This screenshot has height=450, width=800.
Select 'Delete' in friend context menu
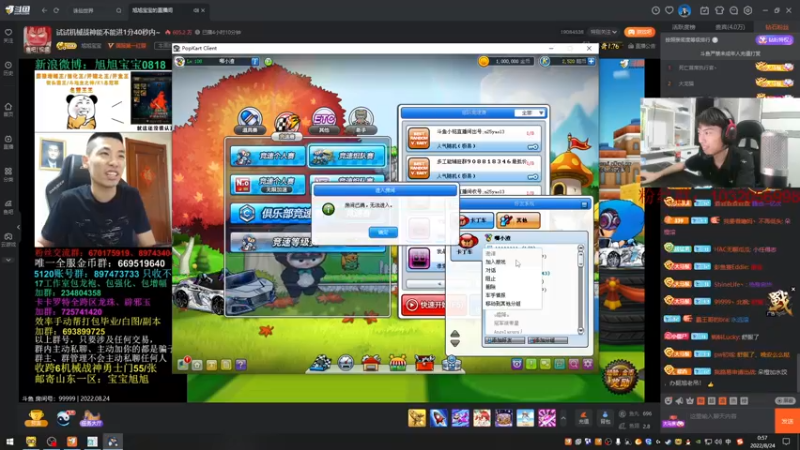[491, 287]
